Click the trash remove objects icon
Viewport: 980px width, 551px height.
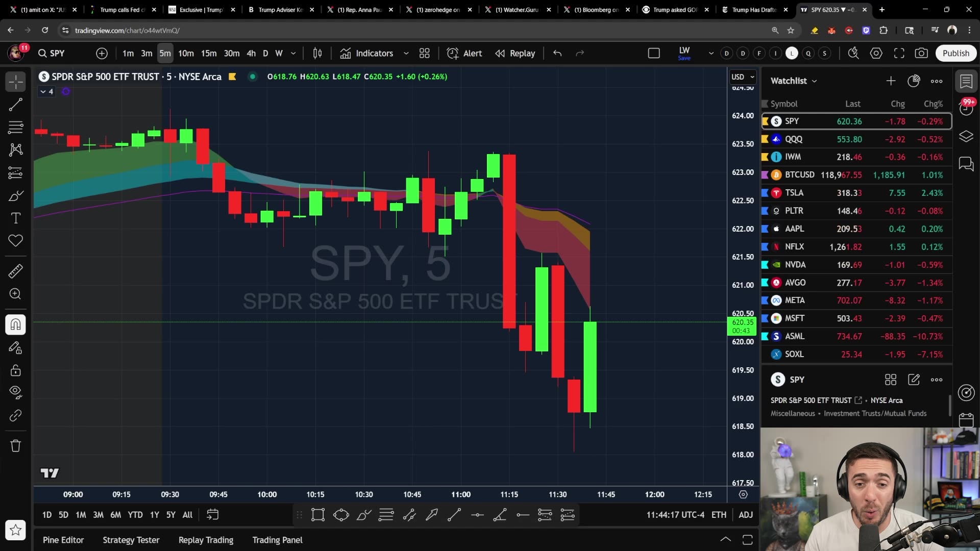16,446
